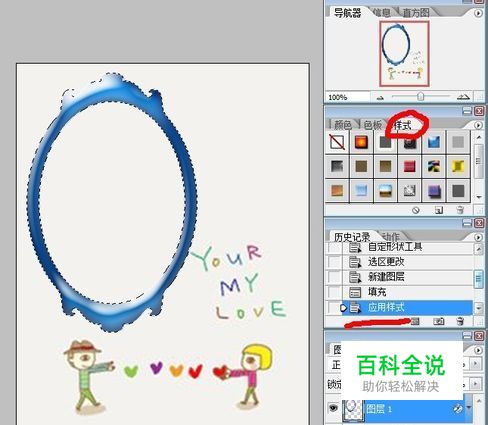Switch to the 动作 tab

(x=390, y=237)
